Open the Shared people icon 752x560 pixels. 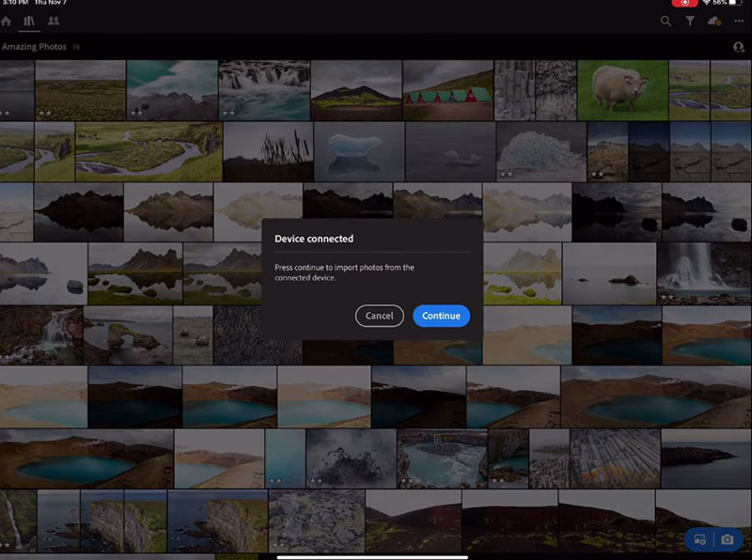[x=54, y=21]
